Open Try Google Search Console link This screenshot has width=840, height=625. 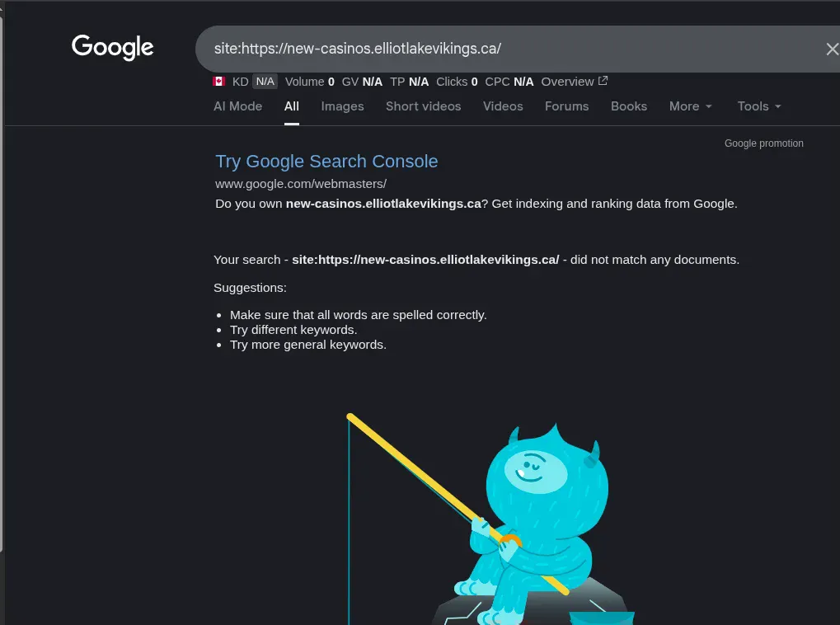point(326,162)
